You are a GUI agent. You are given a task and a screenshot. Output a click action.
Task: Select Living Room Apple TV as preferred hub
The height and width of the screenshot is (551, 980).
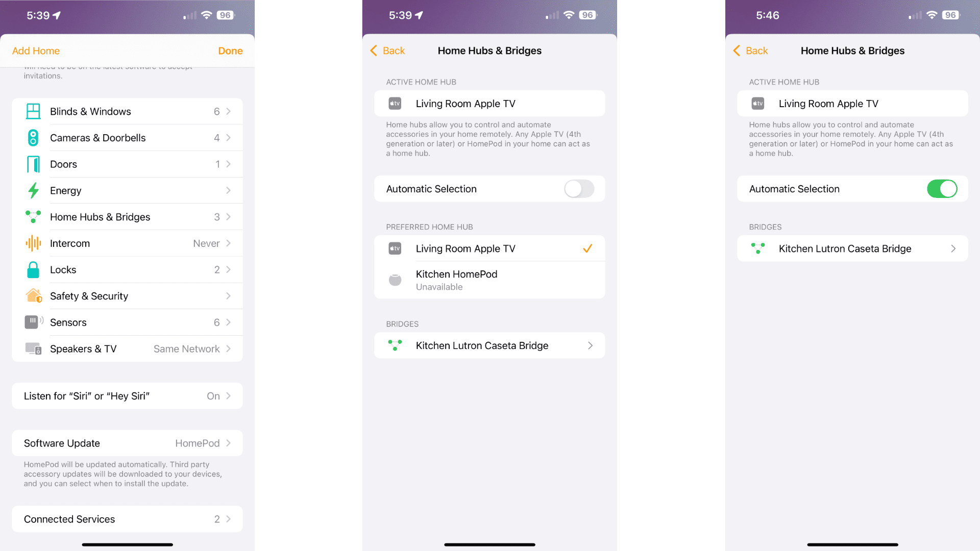tap(489, 248)
